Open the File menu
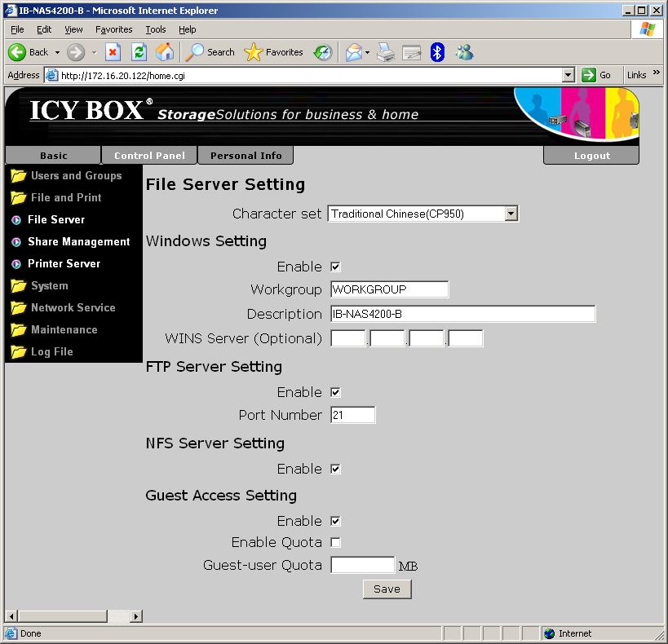This screenshot has width=668, height=644. tap(17, 29)
